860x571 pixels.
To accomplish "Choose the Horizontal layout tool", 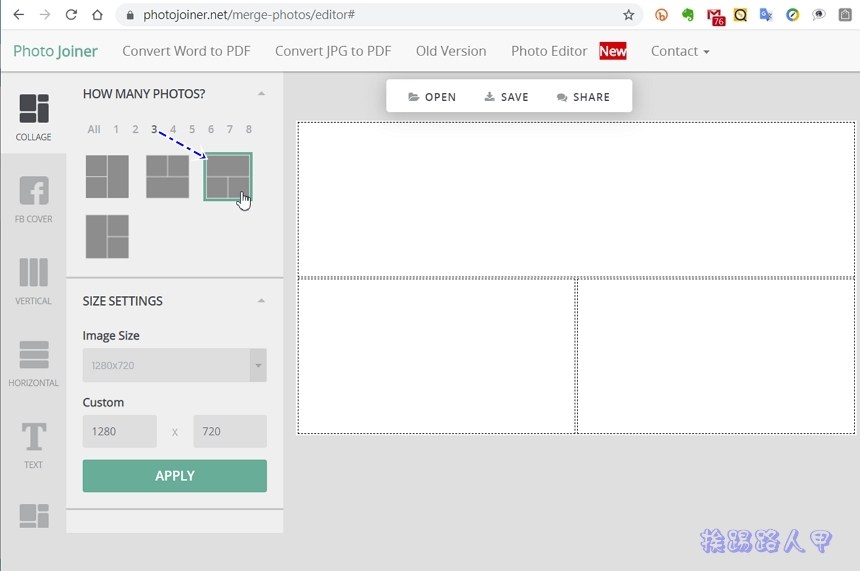I will pos(33,363).
